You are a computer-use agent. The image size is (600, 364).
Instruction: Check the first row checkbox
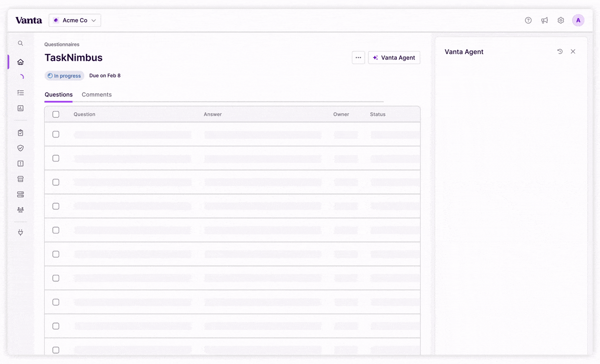click(x=56, y=134)
